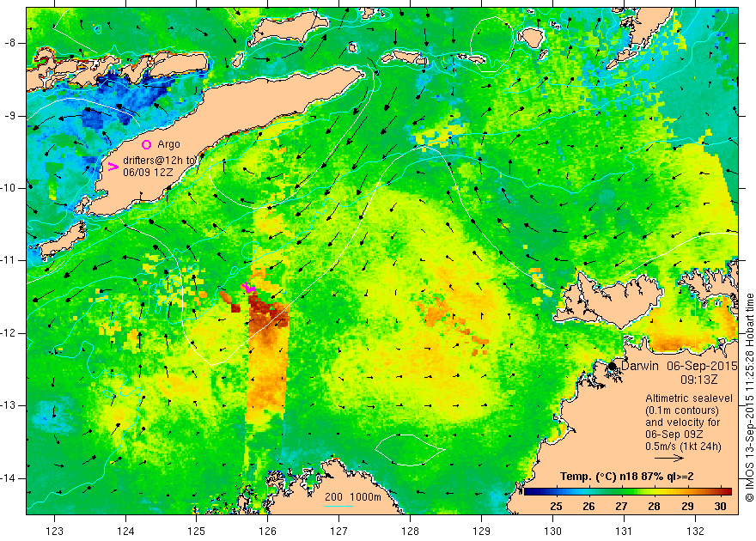Image resolution: width=756 pixels, height=541 pixels.
Task: Click longitude axis label '128'
Action: (x=411, y=532)
